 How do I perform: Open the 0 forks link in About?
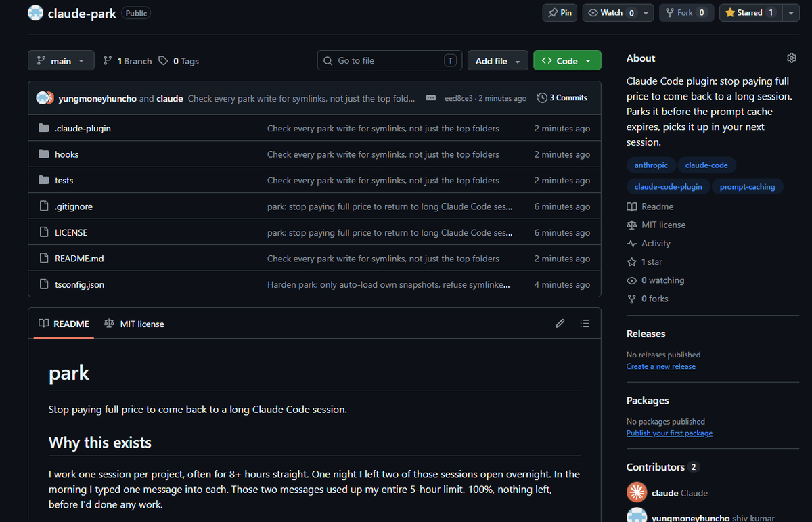[x=648, y=299]
